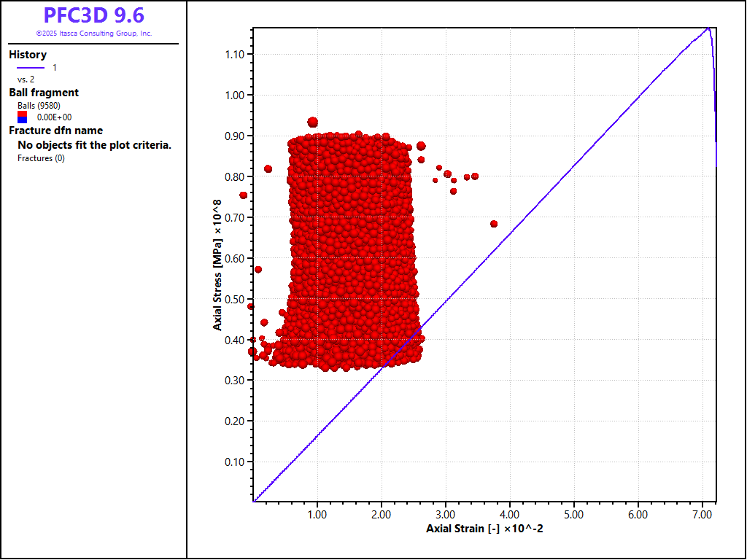The height and width of the screenshot is (560, 747).
Task: Click the PFC3D 9.6 title text
Action: pyautogui.click(x=93, y=15)
